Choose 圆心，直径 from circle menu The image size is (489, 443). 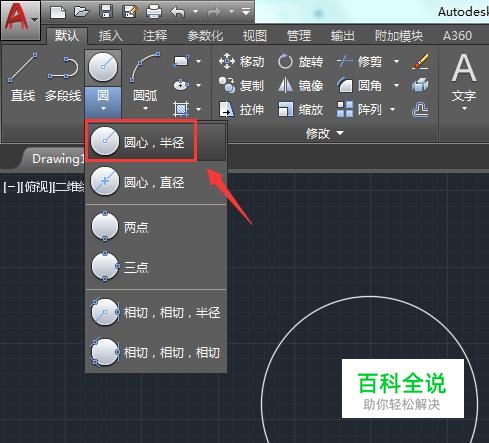tap(156, 182)
